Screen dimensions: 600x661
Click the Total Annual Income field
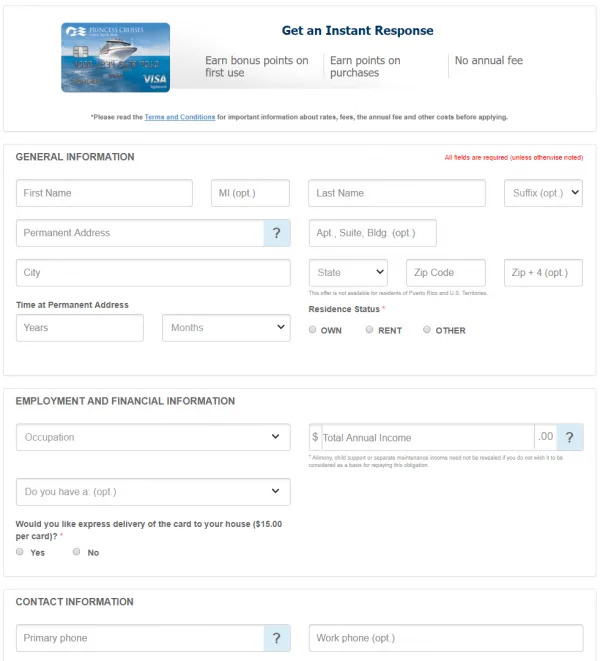click(426, 437)
